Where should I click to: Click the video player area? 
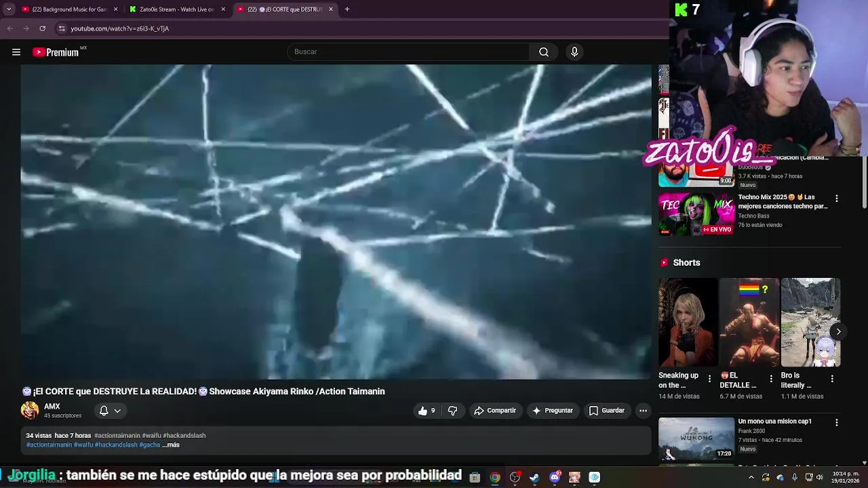[336, 222]
